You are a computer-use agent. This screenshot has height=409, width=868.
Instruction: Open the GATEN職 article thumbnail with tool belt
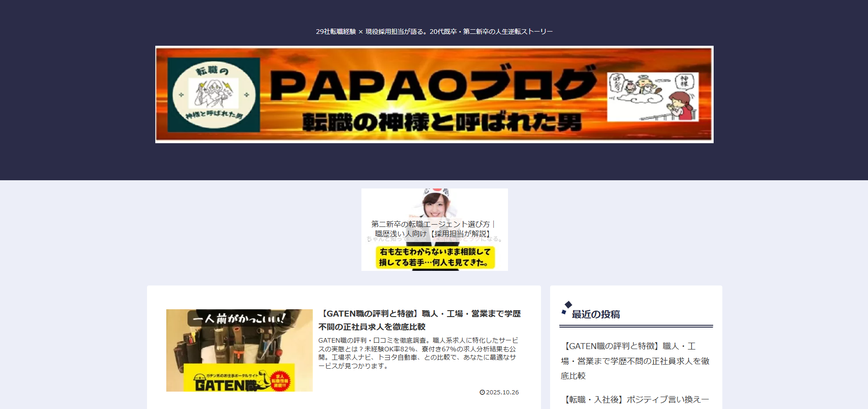coord(240,350)
